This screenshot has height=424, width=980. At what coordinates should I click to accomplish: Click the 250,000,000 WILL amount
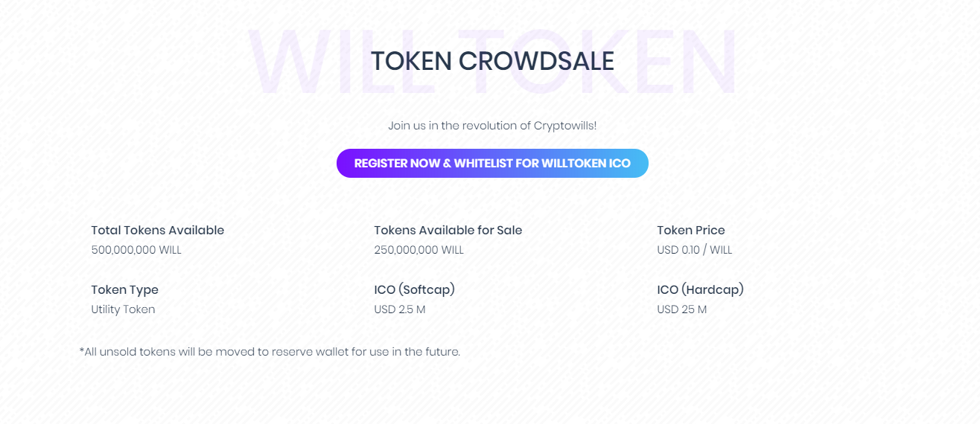tap(419, 250)
